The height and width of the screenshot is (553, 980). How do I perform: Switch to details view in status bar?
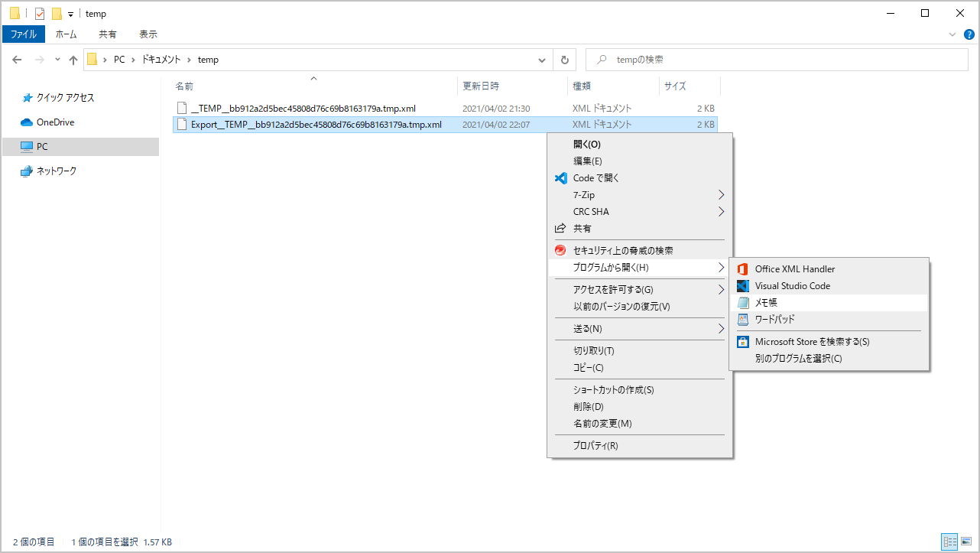[950, 542]
